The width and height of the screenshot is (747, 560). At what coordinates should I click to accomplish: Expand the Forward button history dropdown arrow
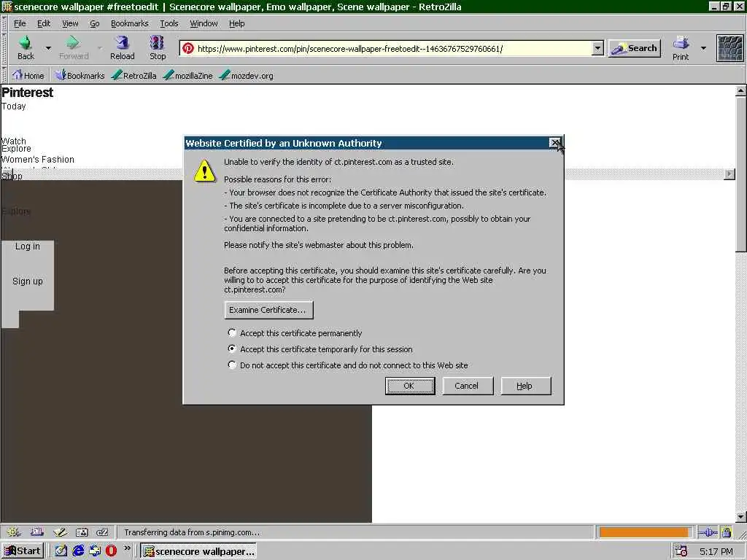99,48
